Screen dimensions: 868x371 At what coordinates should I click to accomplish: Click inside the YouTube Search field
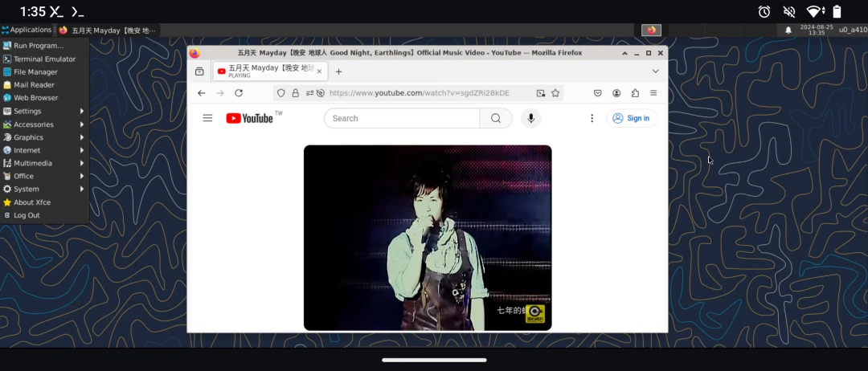tap(402, 118)
